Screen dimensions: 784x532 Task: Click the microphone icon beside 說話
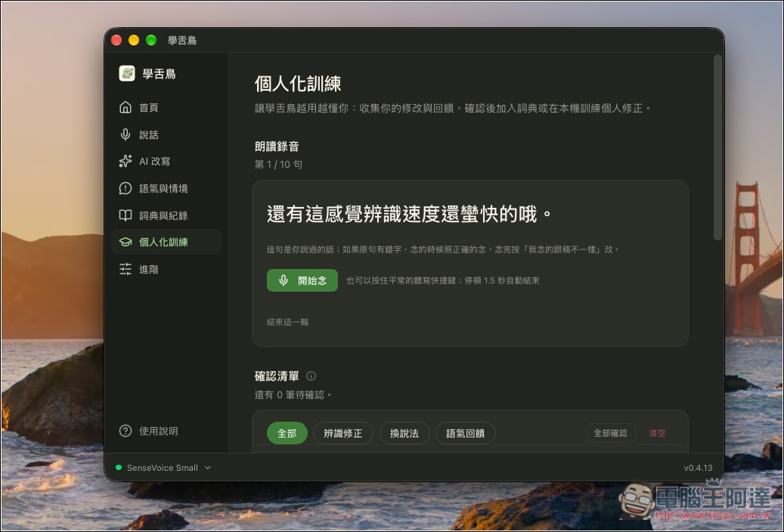tap(126, 135)
